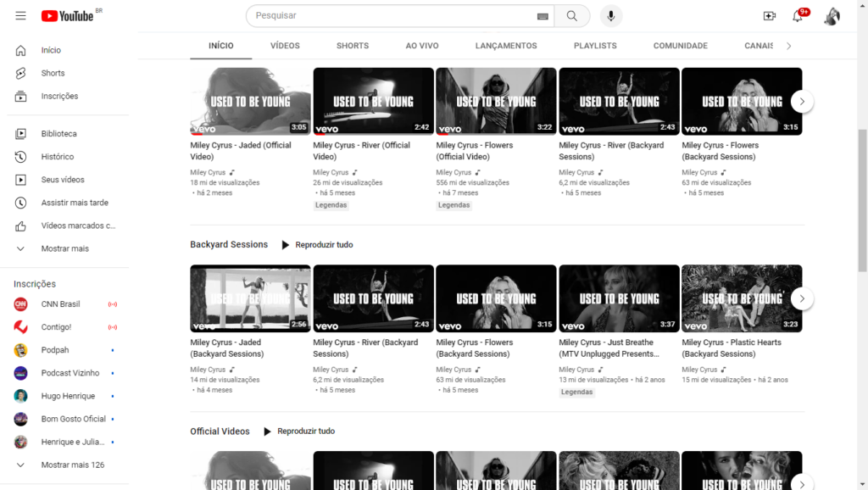Open the notifications bell
Screen dimensions: 868x490
tap(798, 16)
